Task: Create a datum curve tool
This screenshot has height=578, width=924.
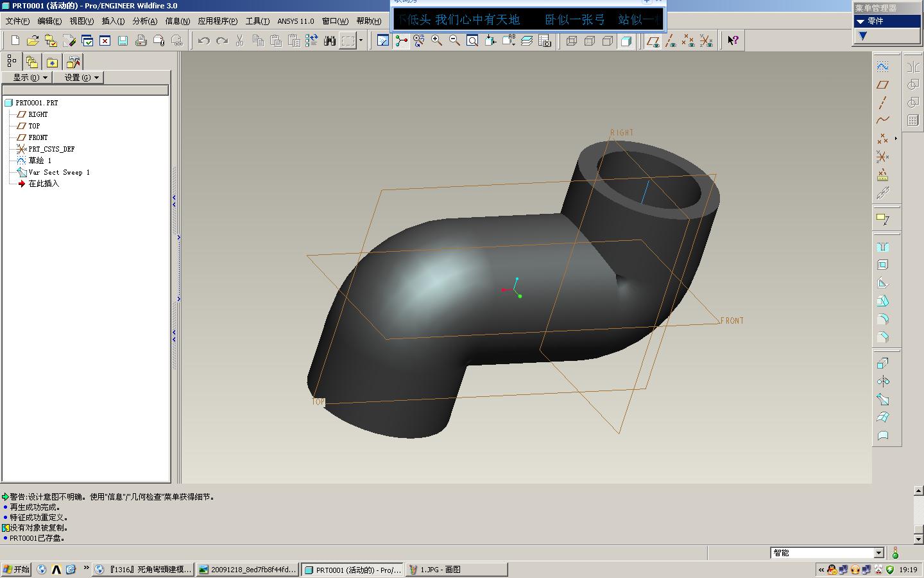Action: [883, 120]
